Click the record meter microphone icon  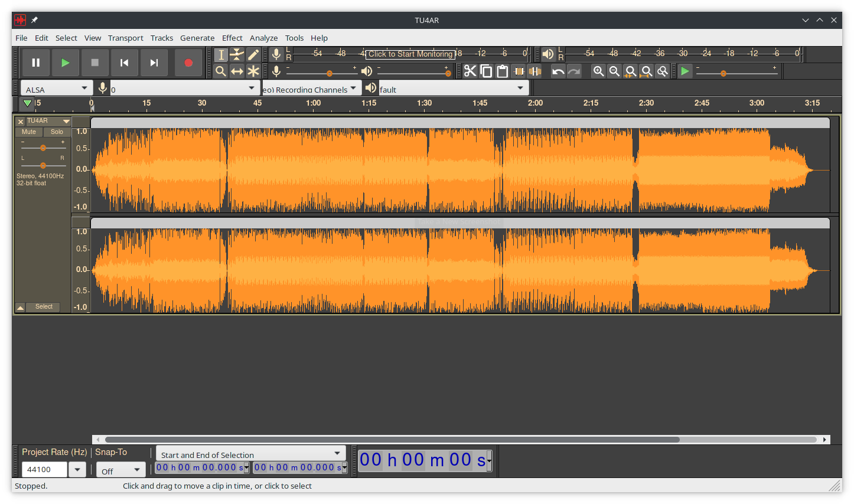(x=276, y=54)
